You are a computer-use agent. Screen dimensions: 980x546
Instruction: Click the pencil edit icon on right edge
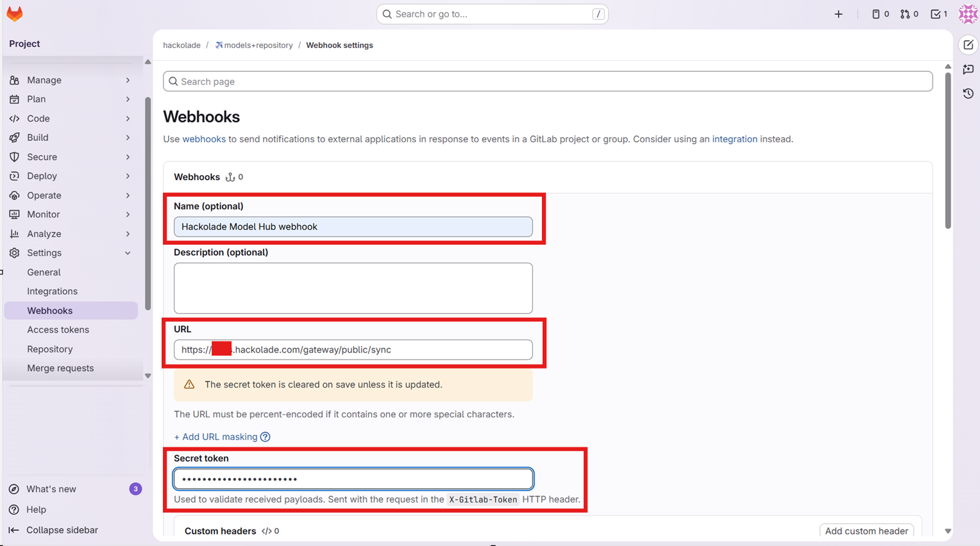click(968, 45)
